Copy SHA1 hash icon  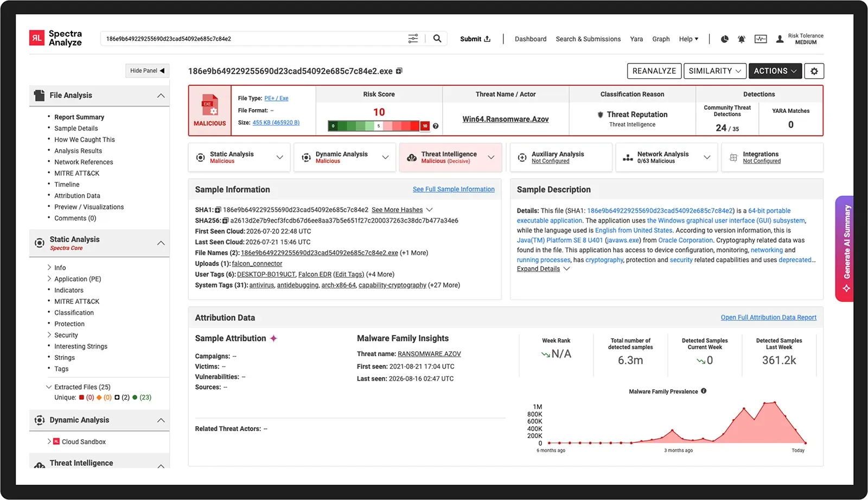218,210
